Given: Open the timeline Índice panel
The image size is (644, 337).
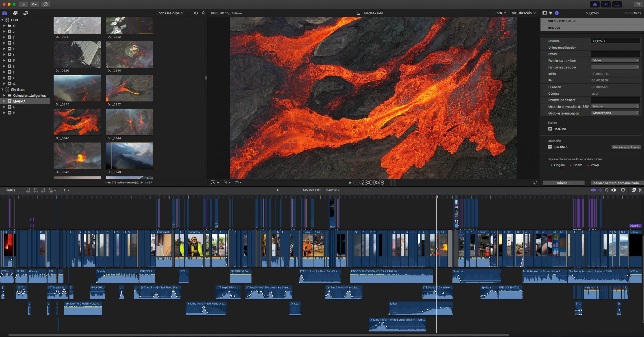Looking at the screenshot, I should (11, 190).
